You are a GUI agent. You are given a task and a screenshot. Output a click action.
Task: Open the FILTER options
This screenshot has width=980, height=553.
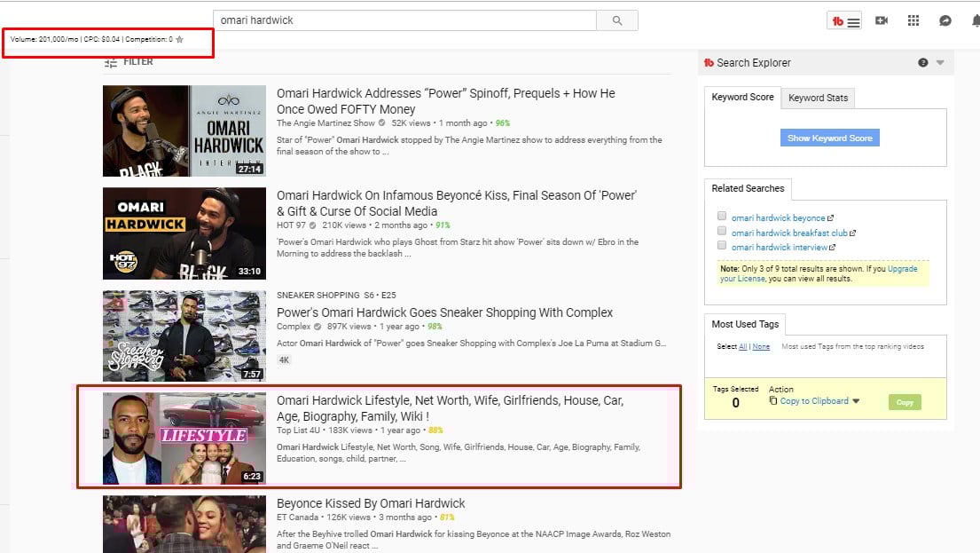tap(129, 62)
